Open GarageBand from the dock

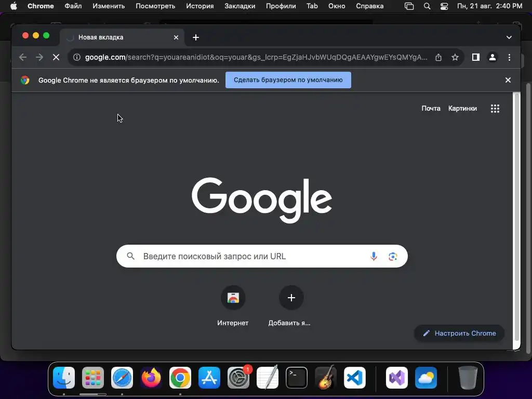pos(326,378)
